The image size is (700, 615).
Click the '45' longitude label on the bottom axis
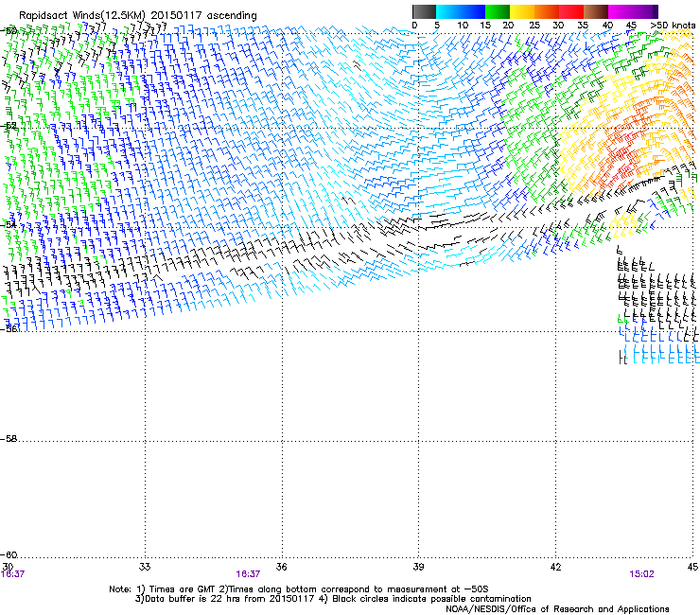[x=692, y=567]
